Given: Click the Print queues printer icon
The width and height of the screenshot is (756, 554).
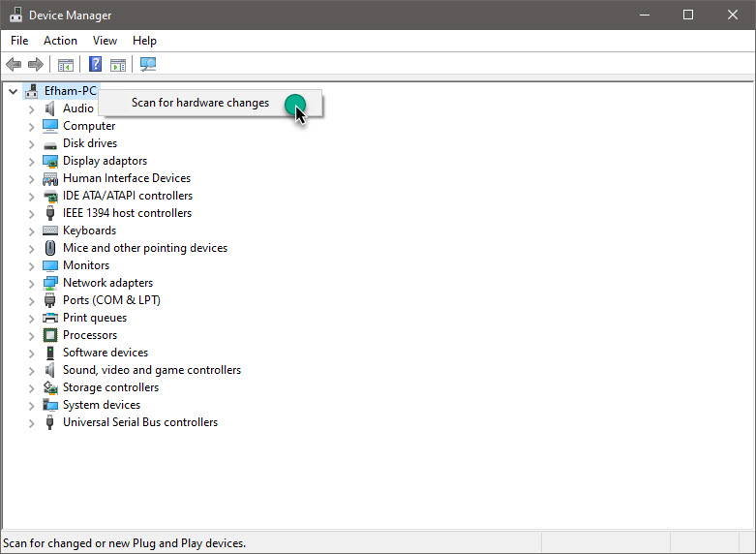Looking at the screenshot, I should pos(50,318).
